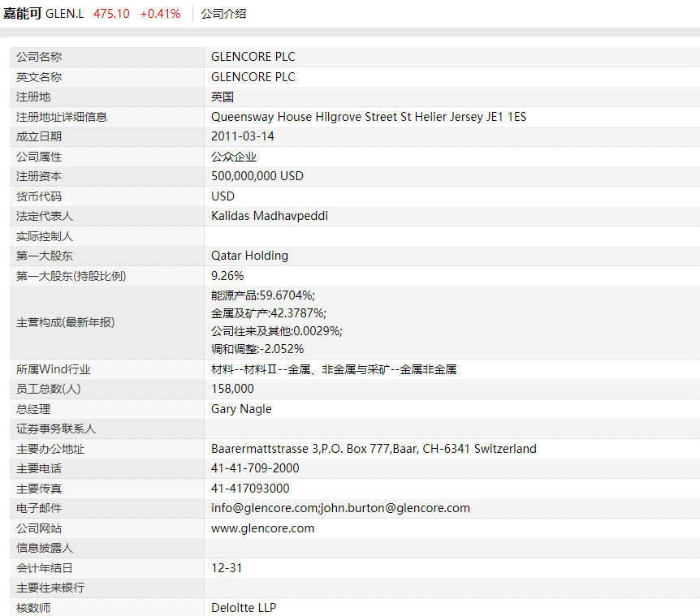Click the 主要往来银行 row label

pyautogui.click(x=50, y=588)
